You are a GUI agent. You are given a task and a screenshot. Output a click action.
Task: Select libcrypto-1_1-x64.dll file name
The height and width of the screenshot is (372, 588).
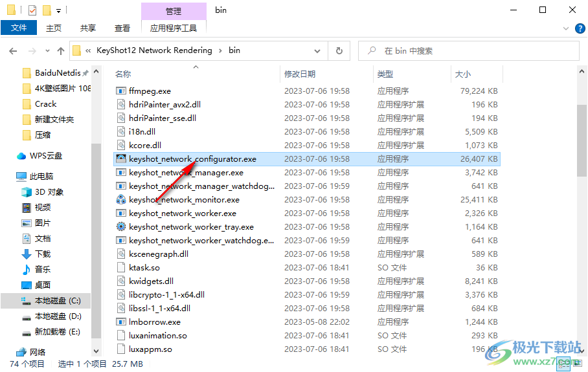[167, 295]
